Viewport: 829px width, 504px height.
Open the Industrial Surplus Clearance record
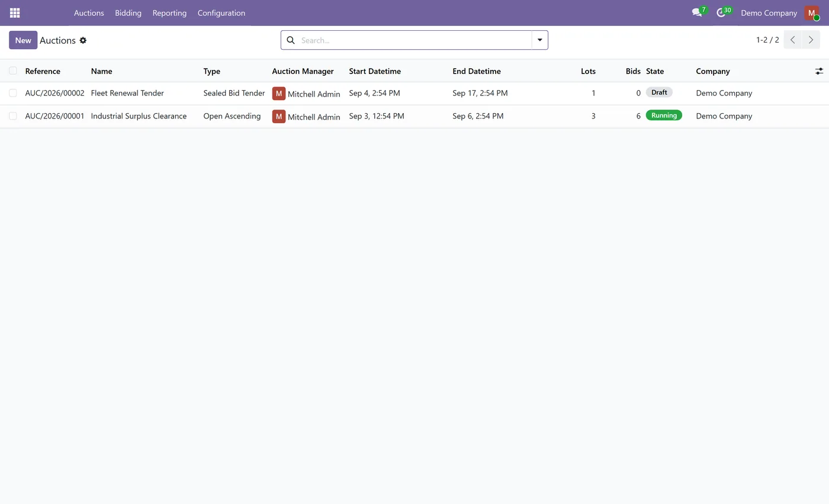click(x=139, y=116)
